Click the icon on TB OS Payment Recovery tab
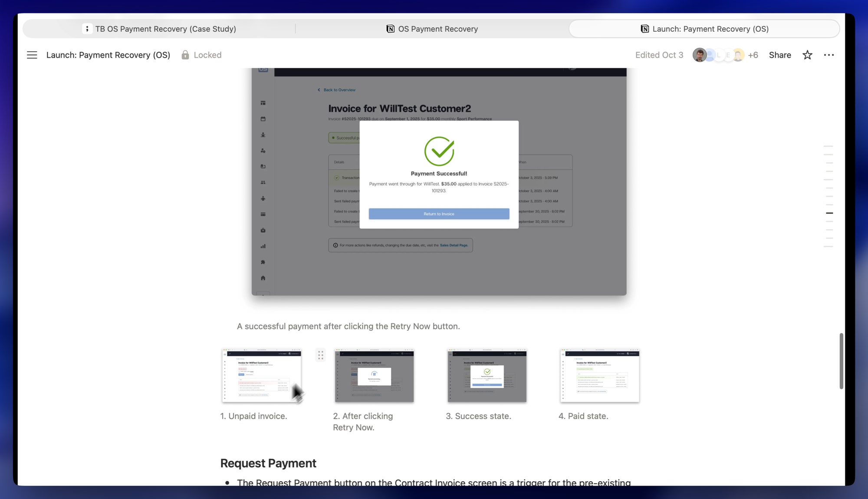Viewport: 868px width, 499px height. pyautogui.click(x=87, y=29)
